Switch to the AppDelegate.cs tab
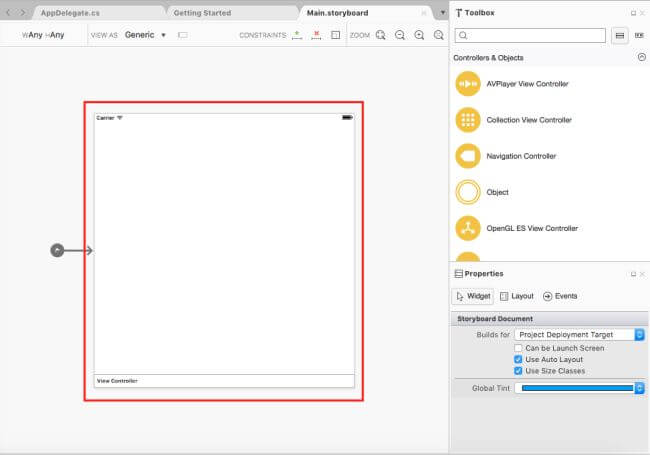This screenshot has width=650, height=455. (70, 13)
